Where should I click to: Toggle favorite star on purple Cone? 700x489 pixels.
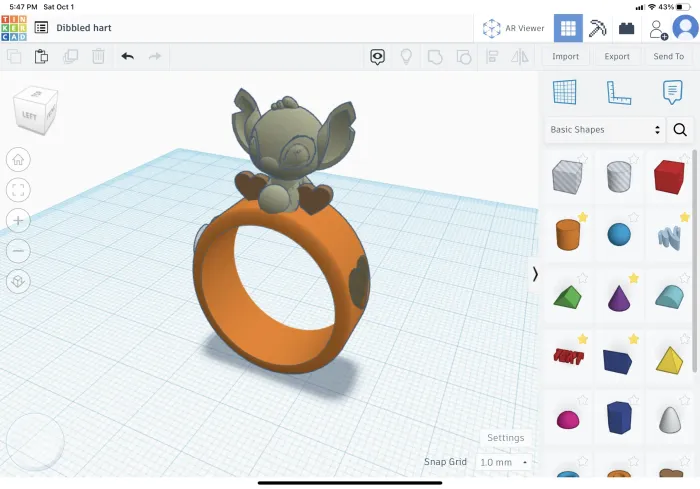tap(633, 278)
